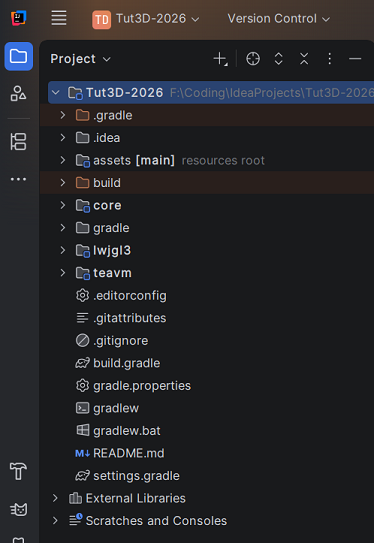The image size is (374, 543).
Task: Select the Tut3D-2026 root project row
Action: (x=211, y=92)
